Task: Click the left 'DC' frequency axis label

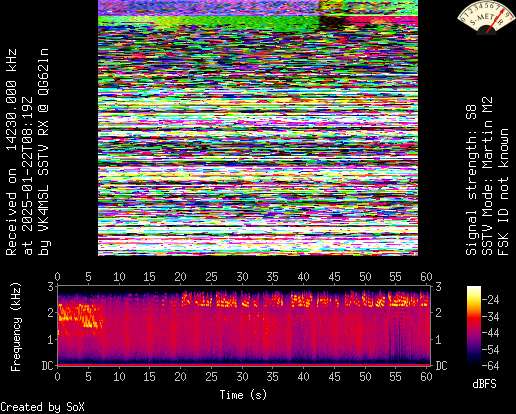Action: click(x=47, y=366)
